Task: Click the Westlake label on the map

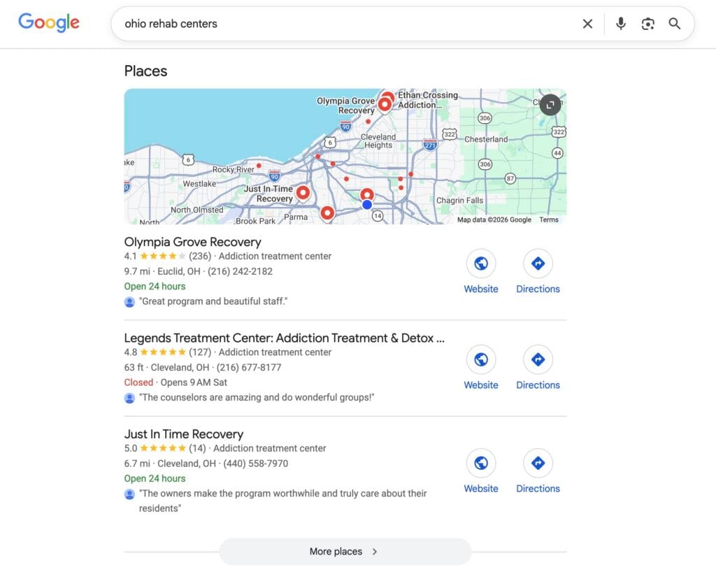Action: pyautogui.click(x=199, y=183)
